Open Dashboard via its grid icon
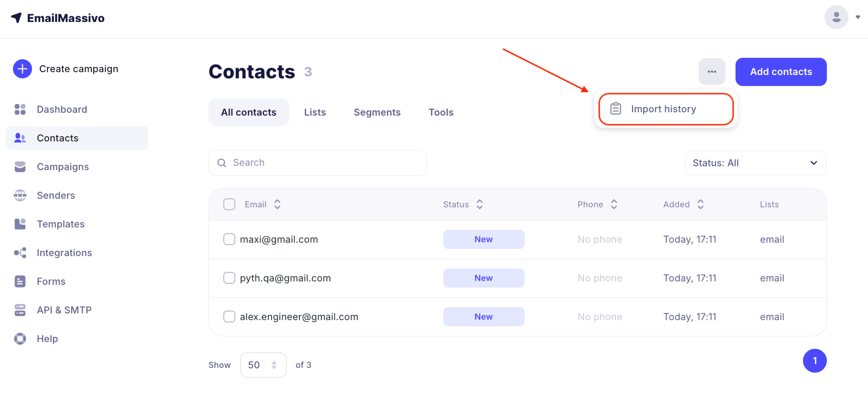 click(x=20, y=109)
